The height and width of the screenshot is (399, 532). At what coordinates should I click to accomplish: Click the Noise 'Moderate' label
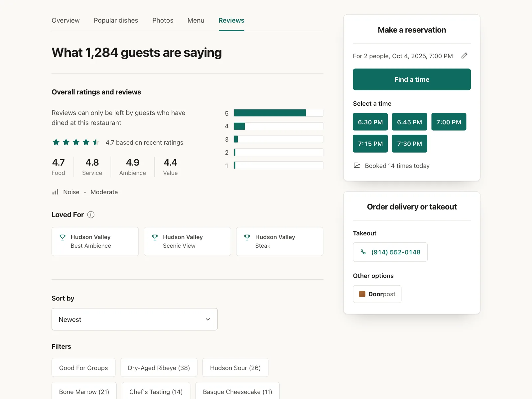pyautogui.click(x=104, y=192)
